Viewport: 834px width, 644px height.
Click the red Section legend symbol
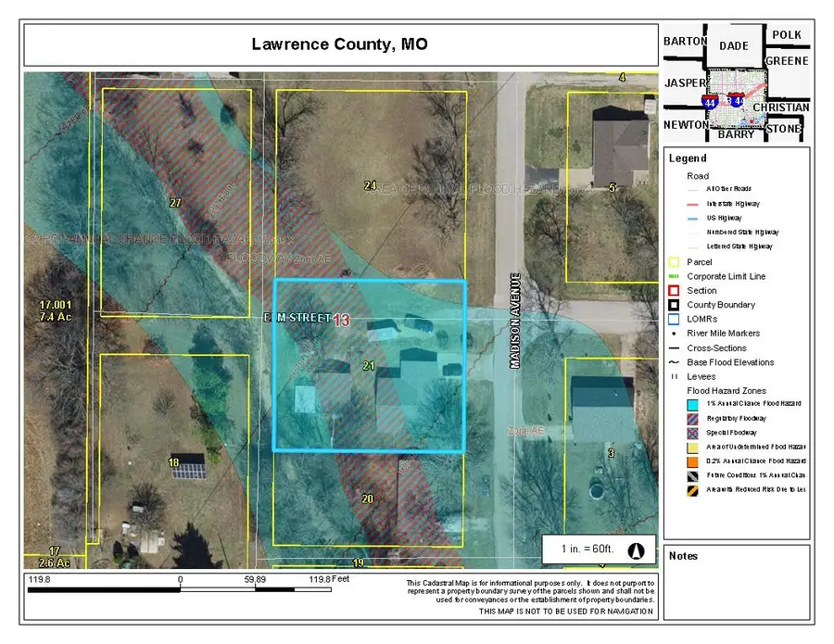coord(675,291)
